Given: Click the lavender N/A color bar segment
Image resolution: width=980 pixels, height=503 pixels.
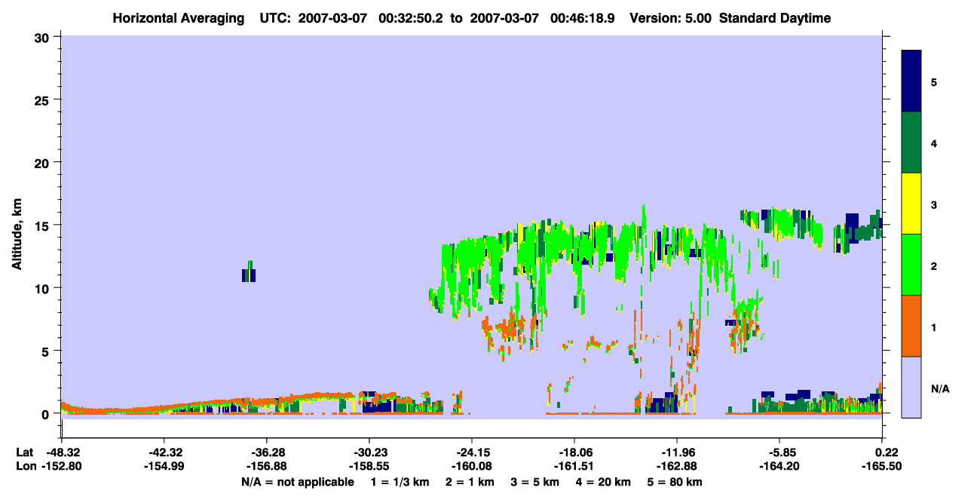Looking at the screenshot, I should 911,387.
